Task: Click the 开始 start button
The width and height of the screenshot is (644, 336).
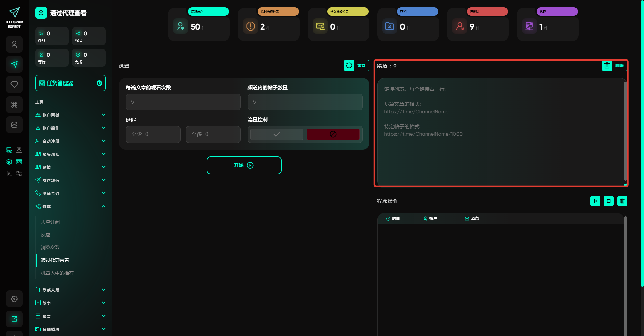Action: point(244,165)
